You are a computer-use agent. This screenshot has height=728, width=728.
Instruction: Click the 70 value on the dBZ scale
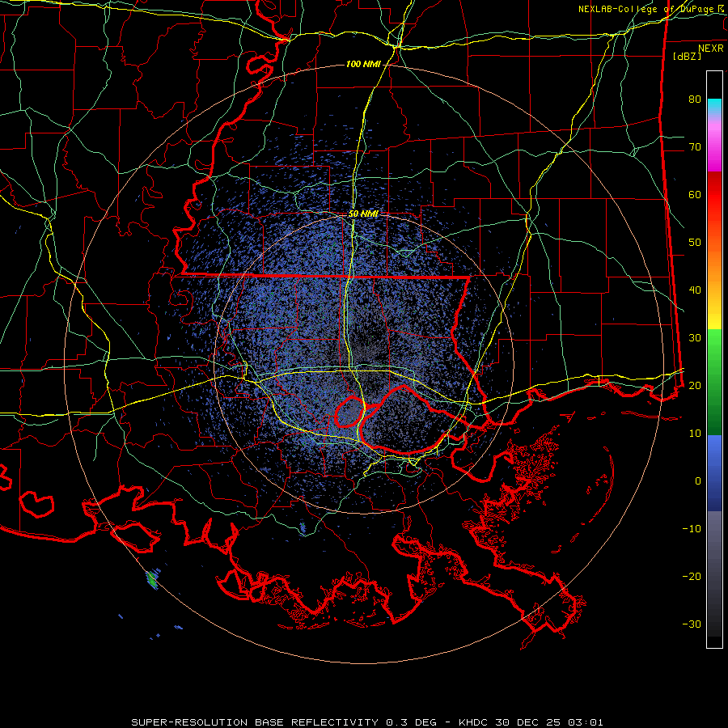click(695, 146)
